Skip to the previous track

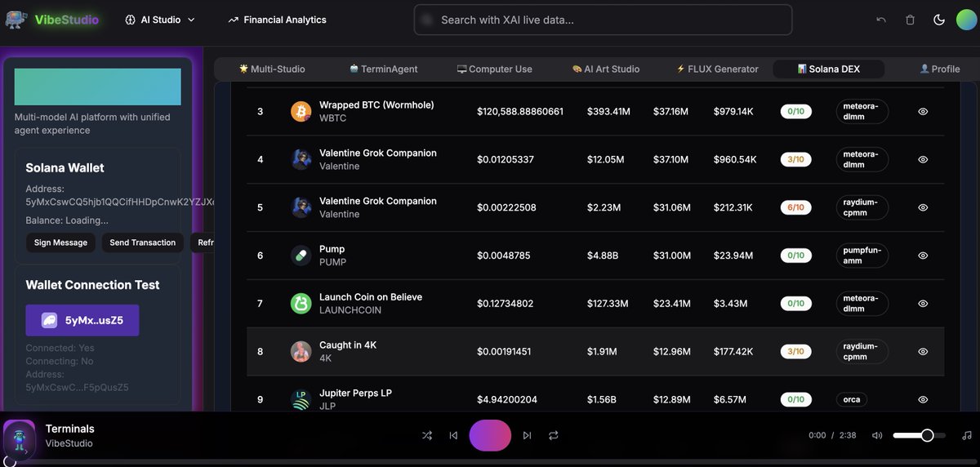pyautogui.click(x=453, y=435)
